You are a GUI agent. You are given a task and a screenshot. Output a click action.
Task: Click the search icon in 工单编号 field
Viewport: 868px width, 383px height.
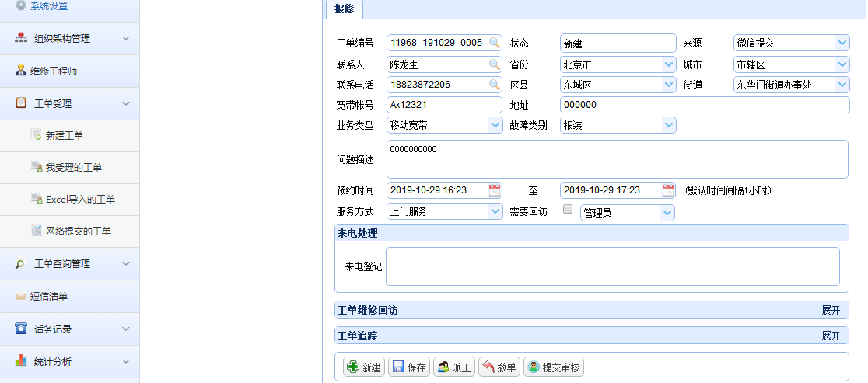pyautogui.click(x=495, y=43)
